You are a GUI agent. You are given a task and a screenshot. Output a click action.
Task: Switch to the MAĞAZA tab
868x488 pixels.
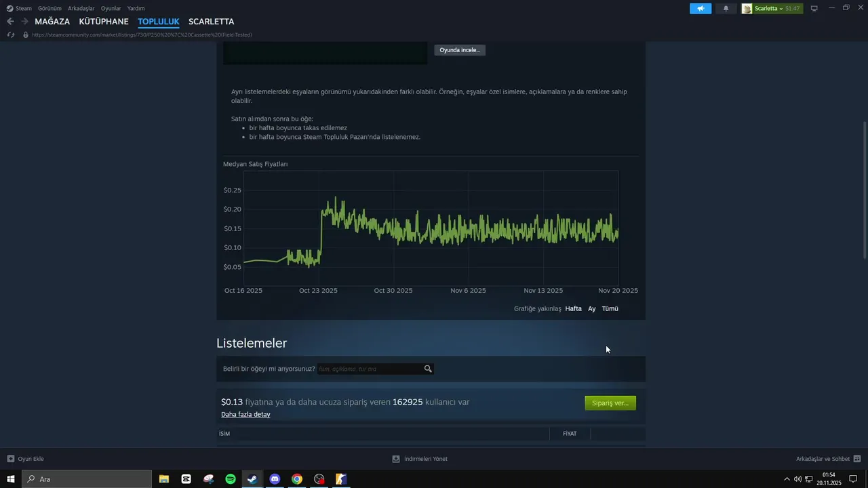[x=52, y=22]
